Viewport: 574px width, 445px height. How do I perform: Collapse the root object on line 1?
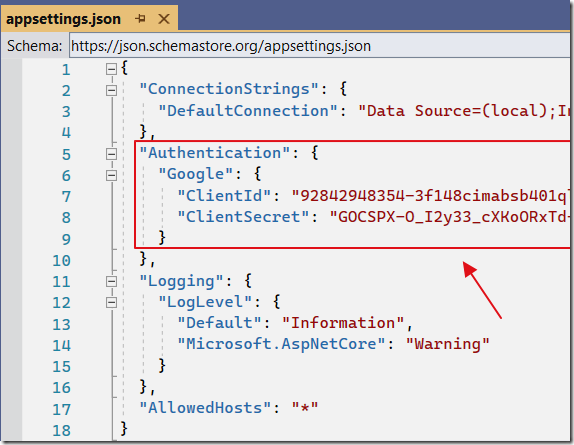pos(111,69)
